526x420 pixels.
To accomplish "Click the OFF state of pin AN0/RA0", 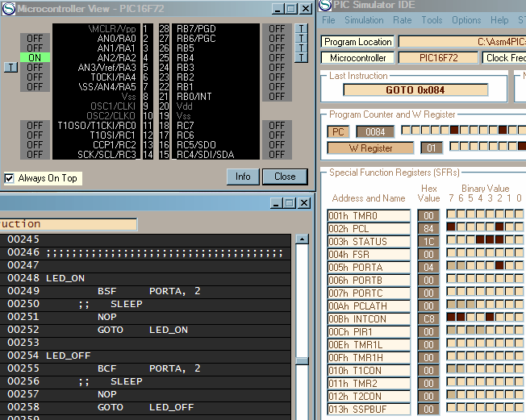I will [35, 38].
